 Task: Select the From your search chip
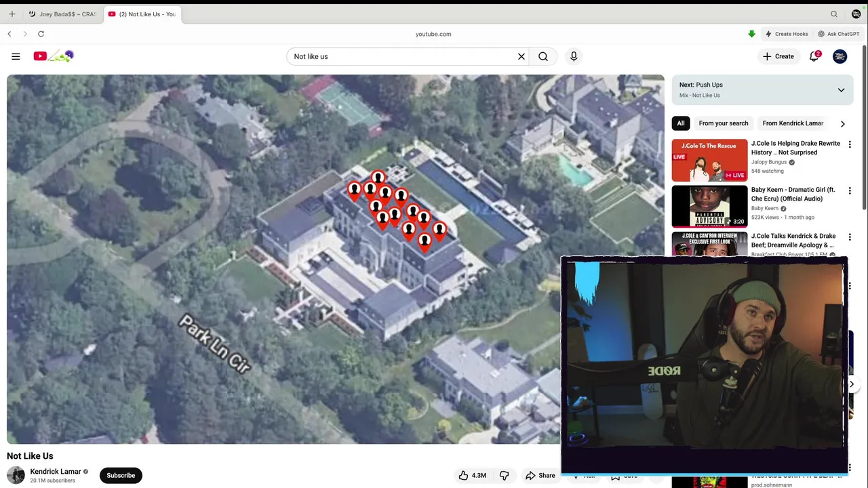coord(724,123)
